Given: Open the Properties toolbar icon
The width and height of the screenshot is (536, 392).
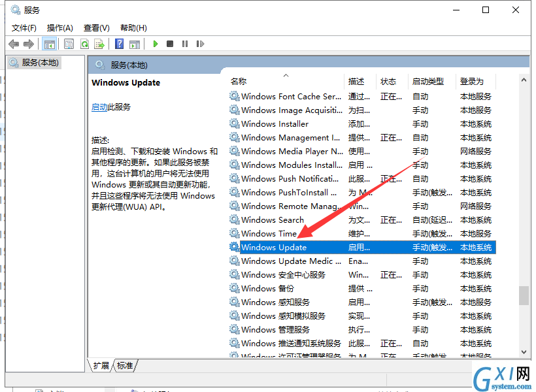Looking at the screenshot, I should (x=69, y=44).
